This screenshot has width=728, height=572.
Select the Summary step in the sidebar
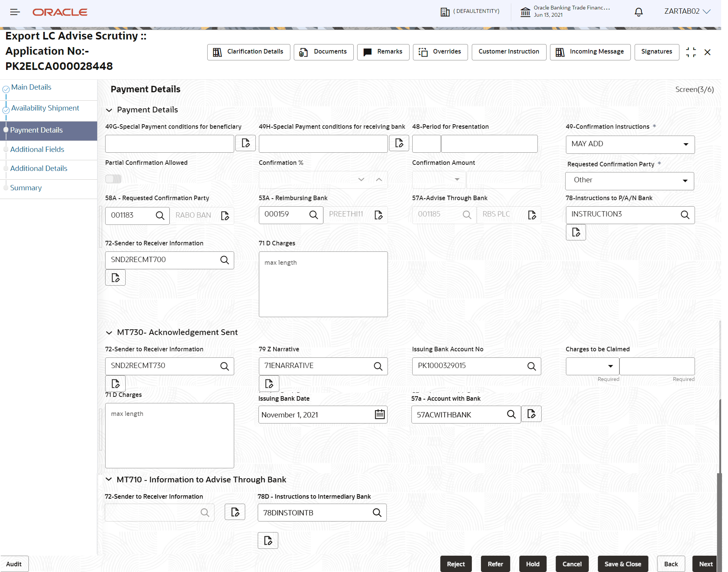(26, 188)
